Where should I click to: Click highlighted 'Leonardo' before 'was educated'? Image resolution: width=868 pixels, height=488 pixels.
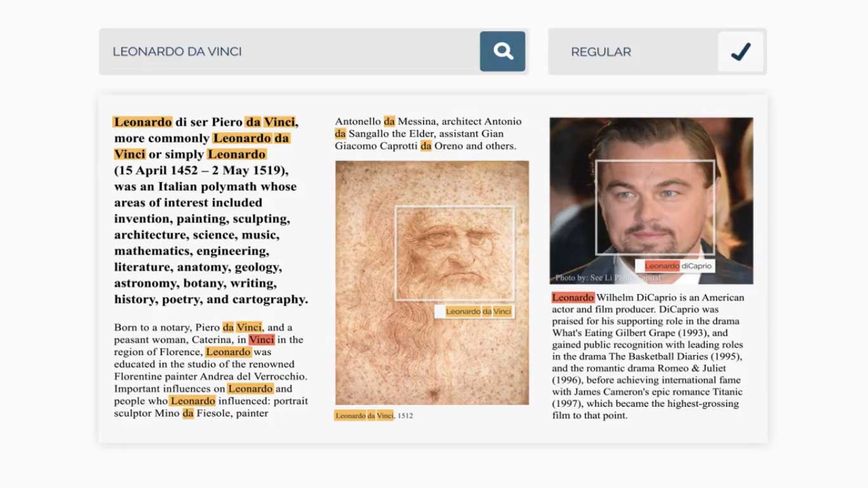click(x=229, y=352)
